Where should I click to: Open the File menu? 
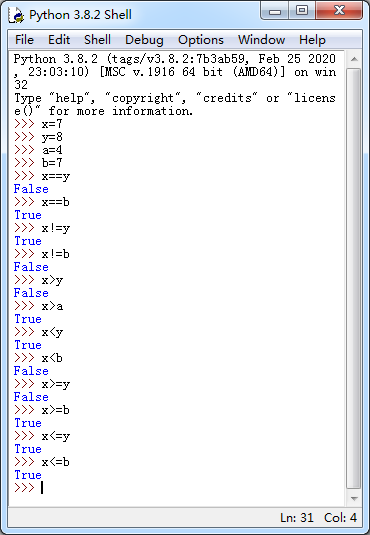(x=24, y=40)
